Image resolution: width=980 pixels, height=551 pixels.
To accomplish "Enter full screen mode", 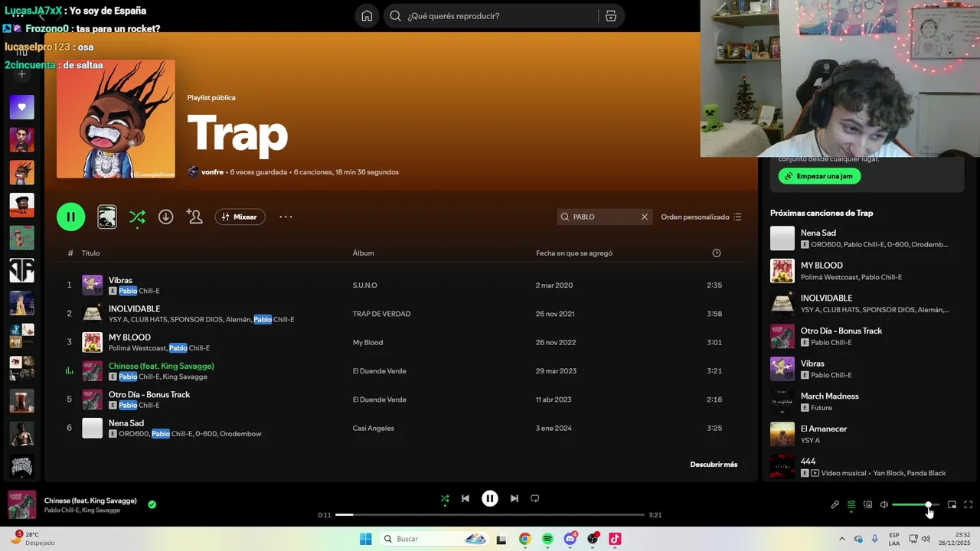I will 969,505.
